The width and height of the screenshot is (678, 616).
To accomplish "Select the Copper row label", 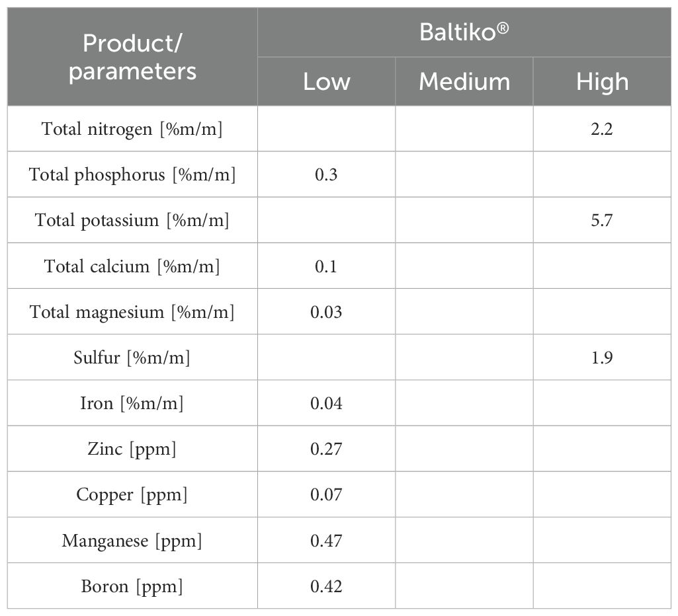I will click(x=132, y=494).
